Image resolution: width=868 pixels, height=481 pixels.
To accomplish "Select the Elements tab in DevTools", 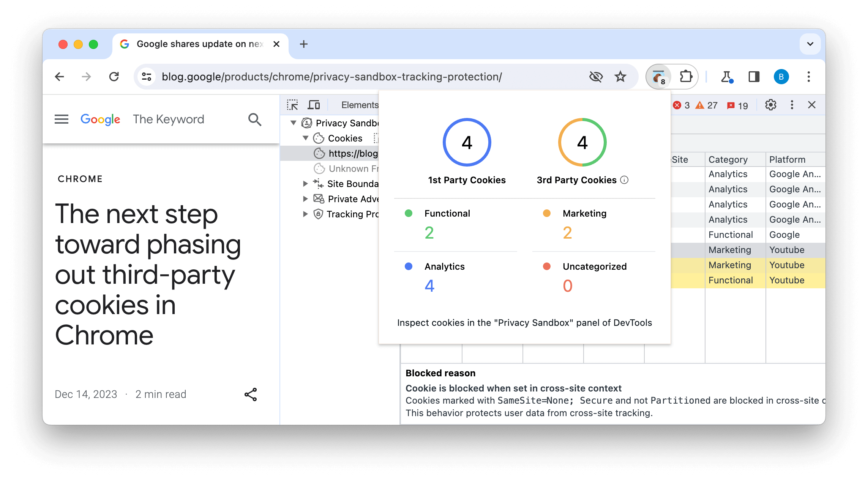I will (x=360, y=104).
